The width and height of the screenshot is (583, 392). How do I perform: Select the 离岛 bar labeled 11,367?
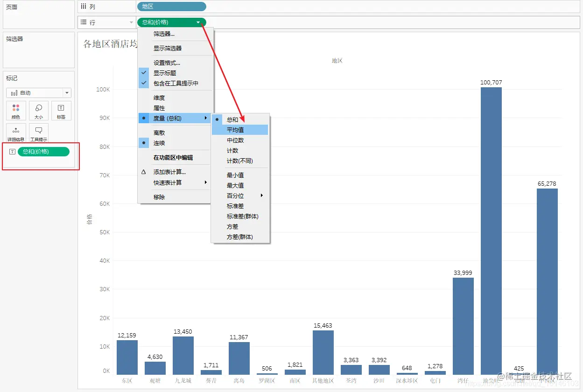(239, 358)
